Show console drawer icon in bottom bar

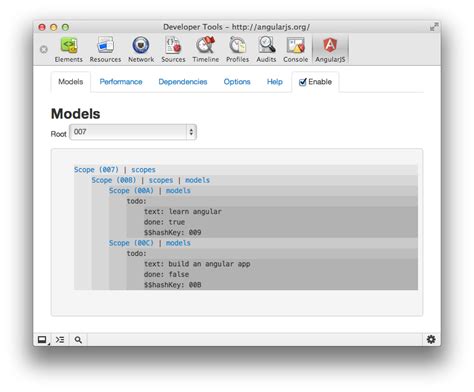click(x=60, y=340)
